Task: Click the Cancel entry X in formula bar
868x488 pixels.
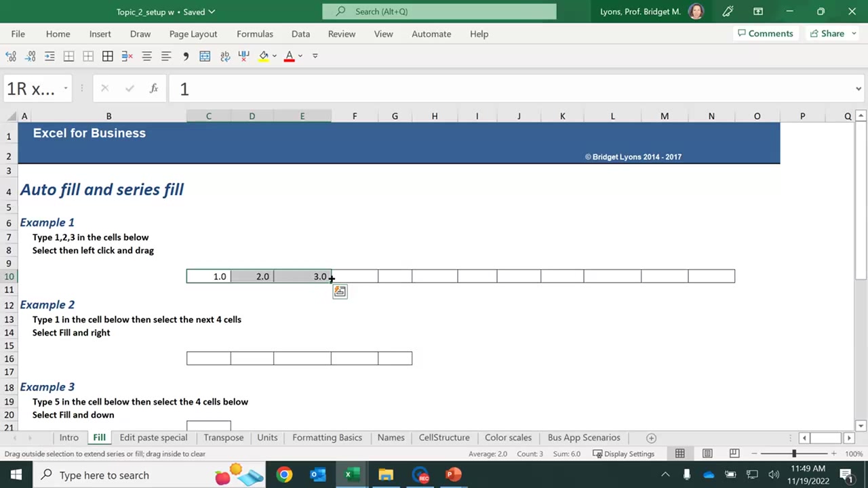Action: 104,89
